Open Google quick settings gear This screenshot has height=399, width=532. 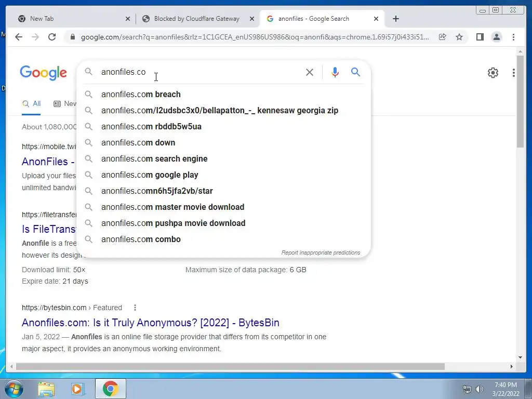493,73
